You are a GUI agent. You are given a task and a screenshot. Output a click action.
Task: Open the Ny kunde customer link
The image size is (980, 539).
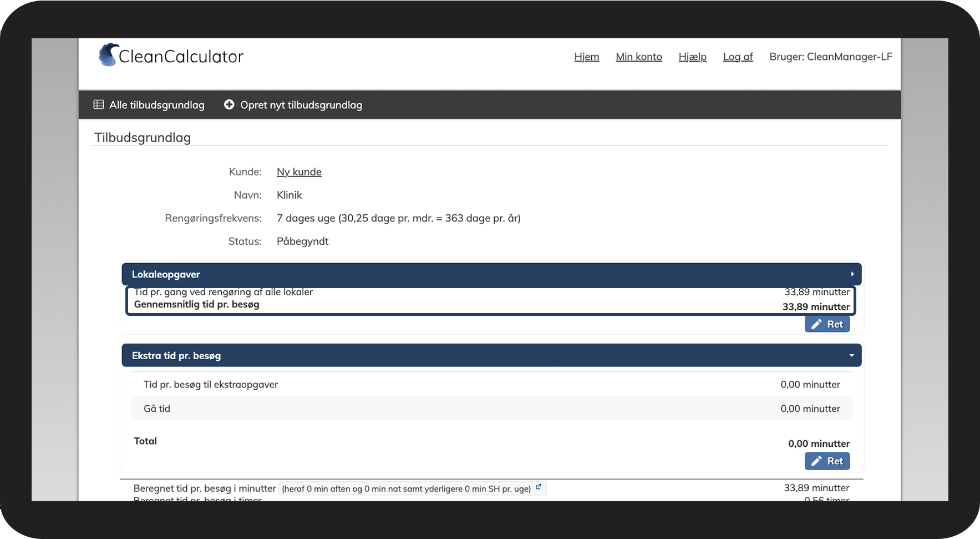tap(299, 172)
